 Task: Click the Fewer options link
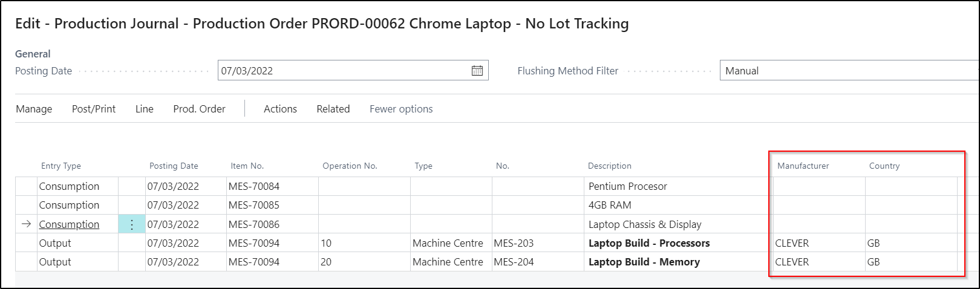click(401, 109)
